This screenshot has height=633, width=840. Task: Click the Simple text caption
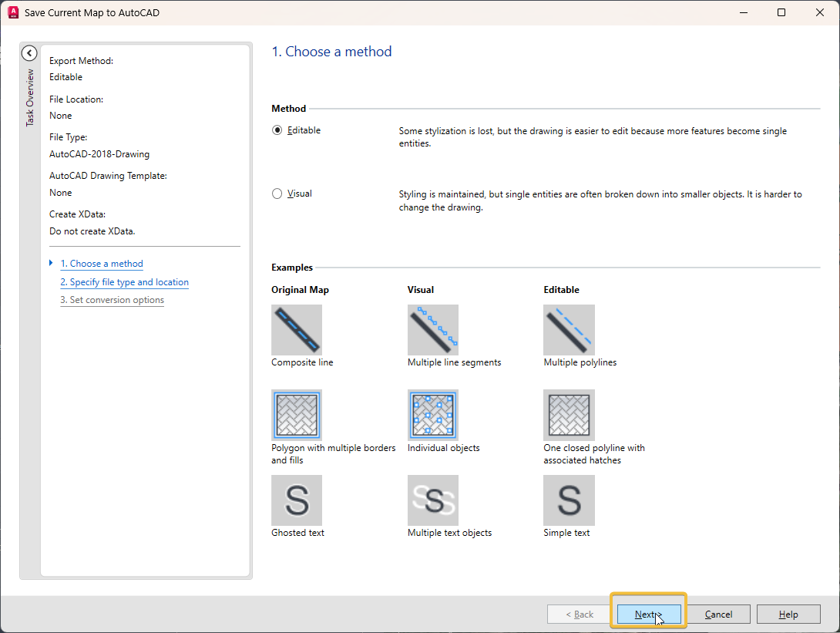coord(566,533)
